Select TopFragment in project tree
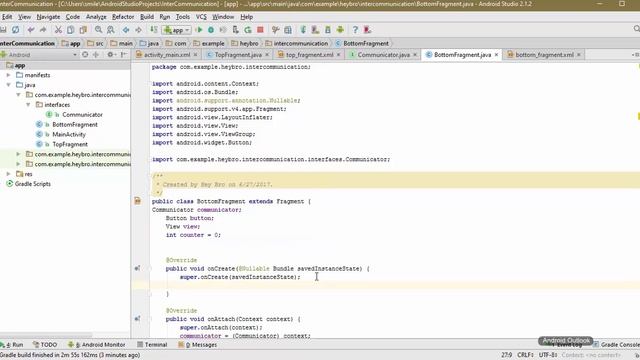Screen dimensions: 640x360 [x=70, y=144]
